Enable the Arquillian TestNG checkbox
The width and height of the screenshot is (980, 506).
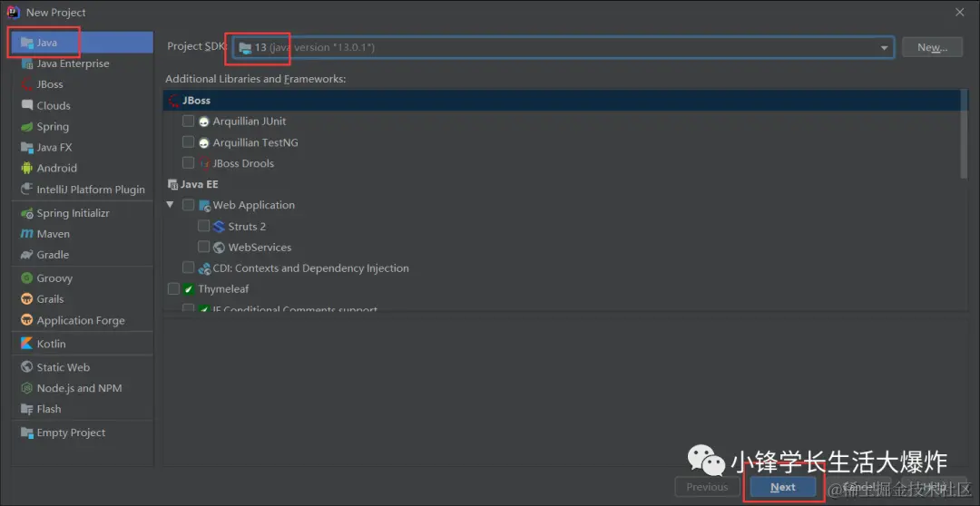pyautogui.click(x=188, y=141)
